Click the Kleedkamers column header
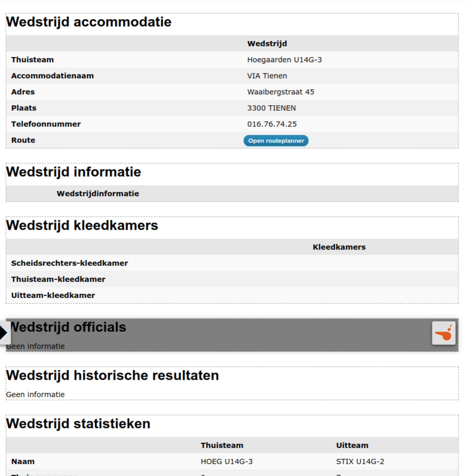Screen dimensions: 468x476 click(x=339, y=247)
